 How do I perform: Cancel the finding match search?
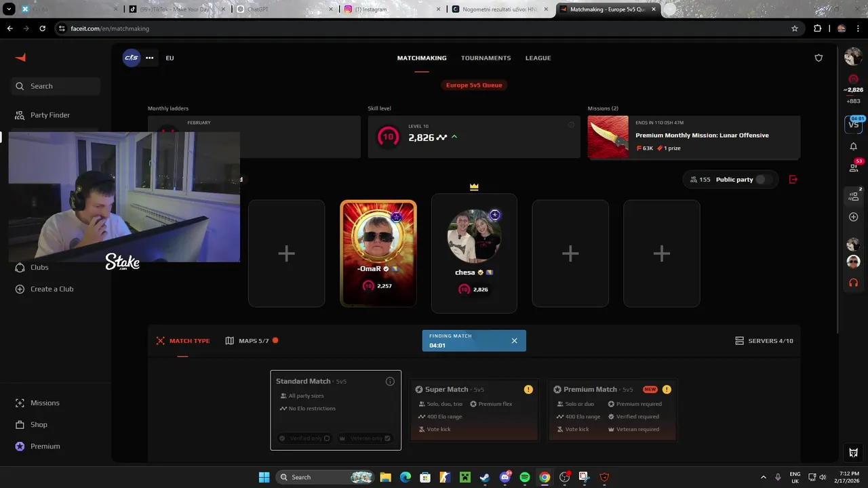coord(514,341)
